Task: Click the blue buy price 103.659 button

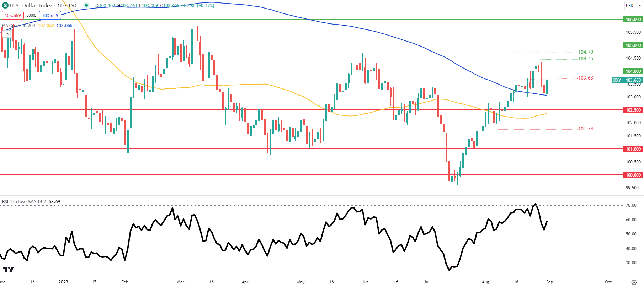Action: (x=50, y=15)
